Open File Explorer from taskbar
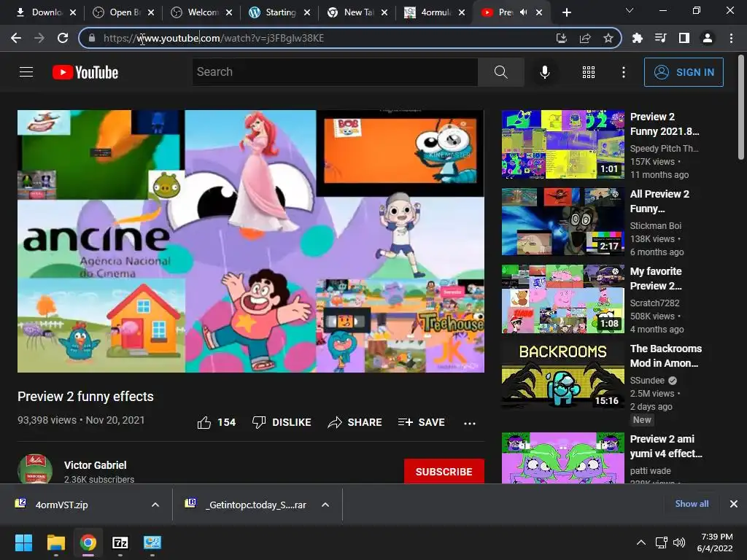This screenshot has width=747, height=560. tap(55, 542)
